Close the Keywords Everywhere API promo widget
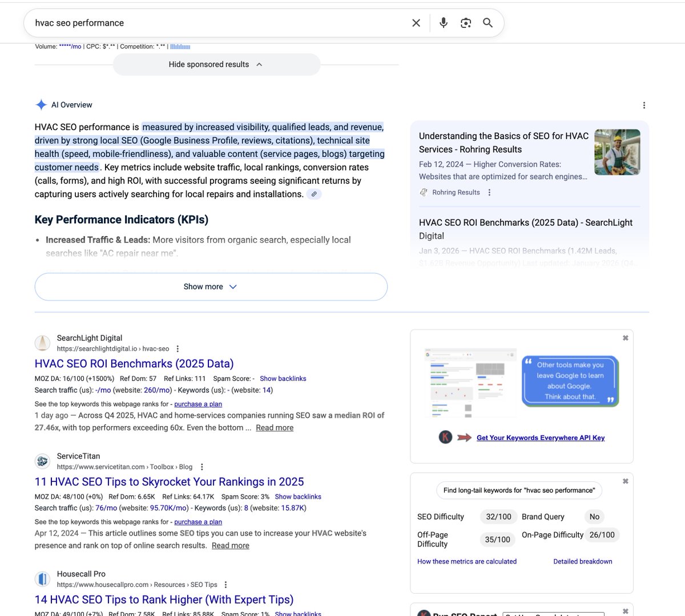The width and height of the screenshot is (685, 616). point(625,338)
